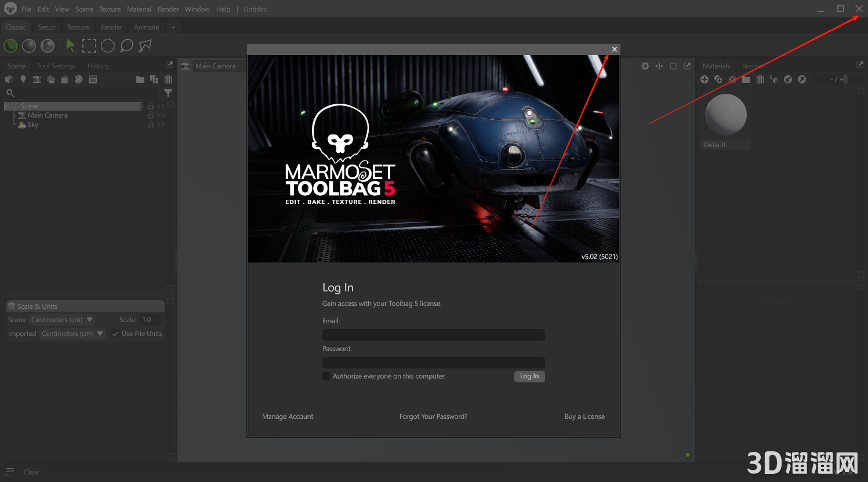The height and width of the screenshot is (482, 868).
Task: Add a new light via bulb icon
Action: tap(23, 79)
